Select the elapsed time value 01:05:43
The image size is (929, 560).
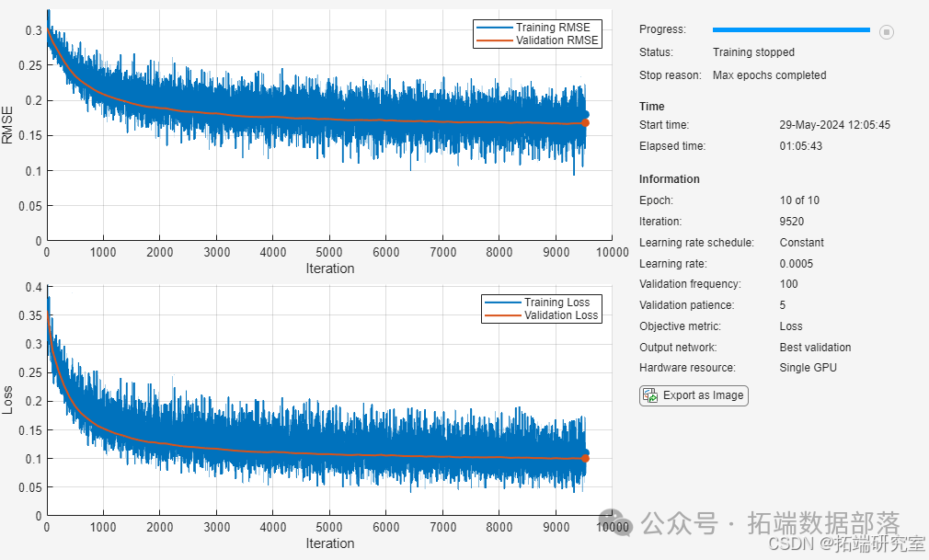tap(801, 146)
